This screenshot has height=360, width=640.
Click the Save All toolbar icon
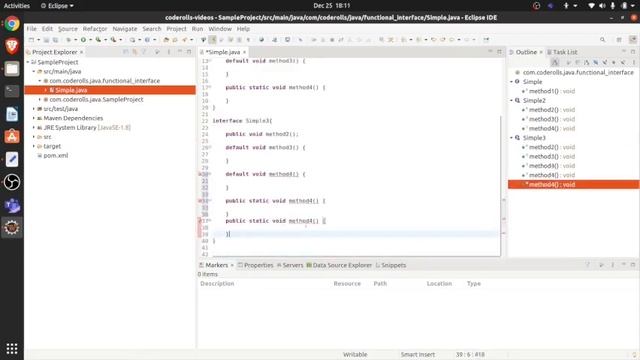(55, 40)
